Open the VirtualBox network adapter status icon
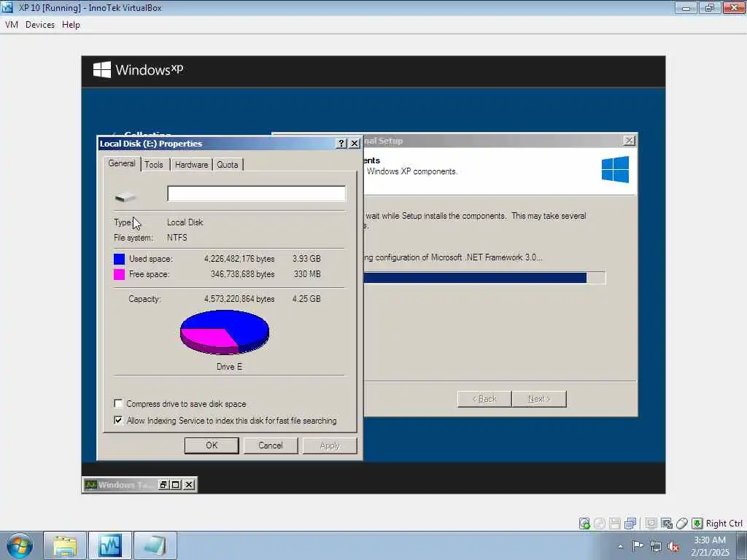Screen dimensions: 747x560 (x=630, y=524)
